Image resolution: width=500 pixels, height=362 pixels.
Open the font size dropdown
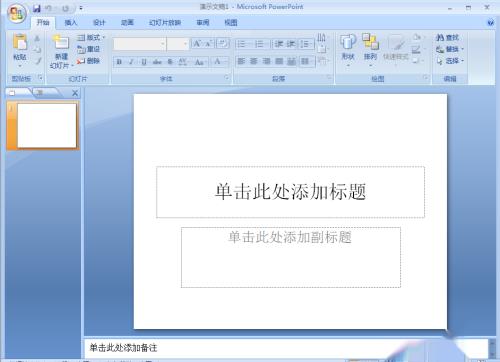[x=185, y=44]
